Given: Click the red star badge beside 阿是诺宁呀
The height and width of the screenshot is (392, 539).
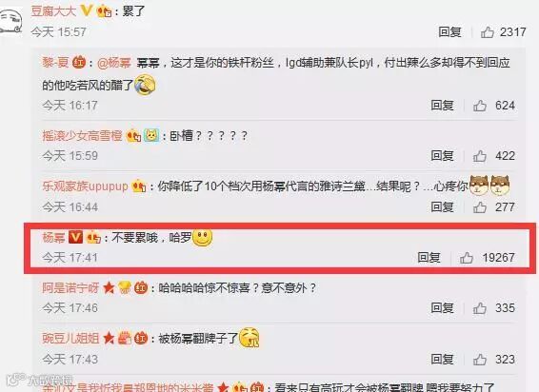Looking at the screenshot, I should 109,287.
